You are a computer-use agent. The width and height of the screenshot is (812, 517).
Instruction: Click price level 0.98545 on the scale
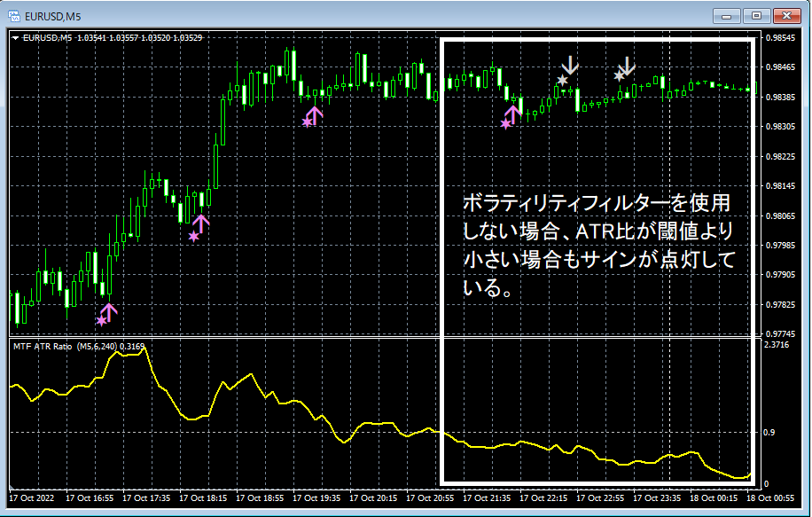pos(780,38)
